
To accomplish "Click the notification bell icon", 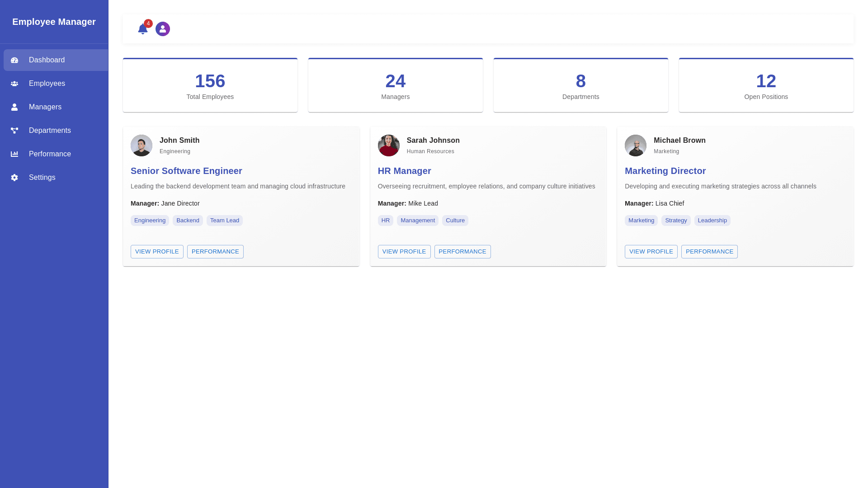I will (143, 29).
